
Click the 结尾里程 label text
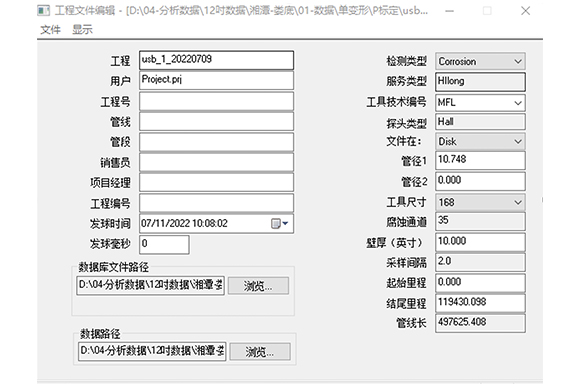[x=406, y=304]
